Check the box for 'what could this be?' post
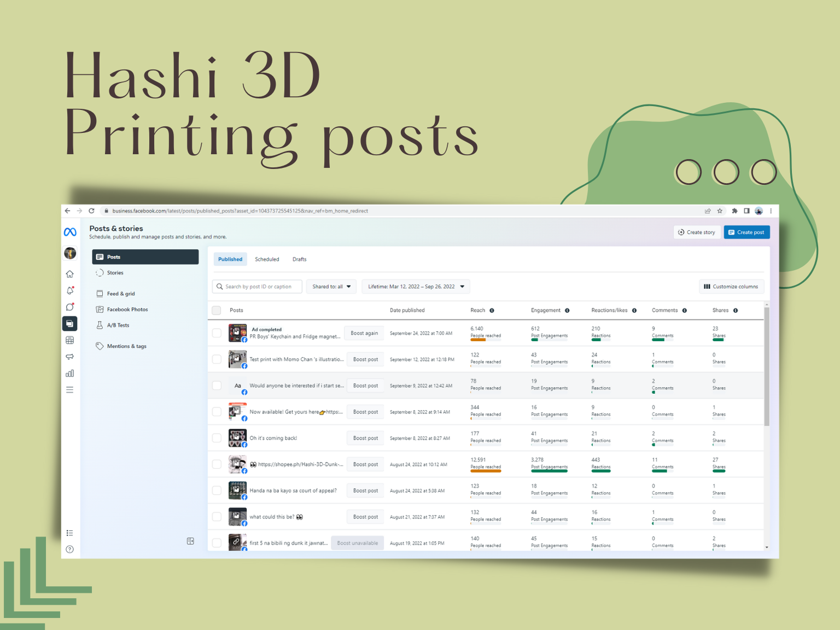Viewport: 840px width, 630px height. click(217, 517)
